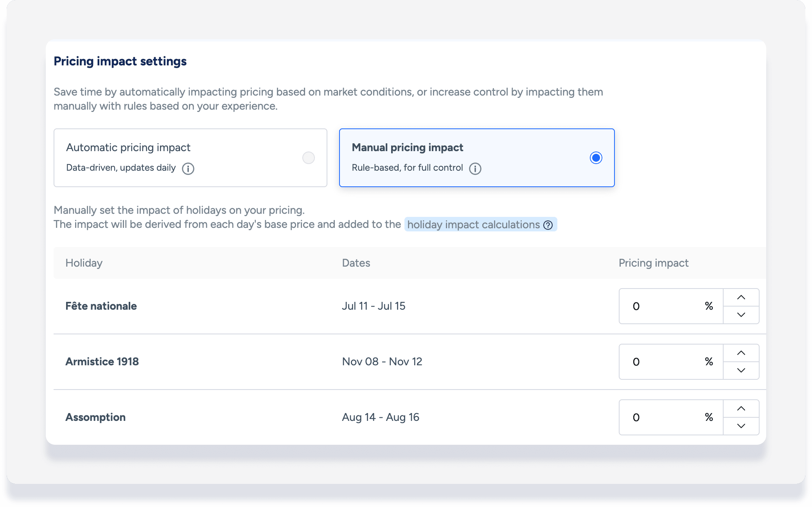Click the Dates column header
The width and height of the screenshot is (812, 507).
click(356, 263)
